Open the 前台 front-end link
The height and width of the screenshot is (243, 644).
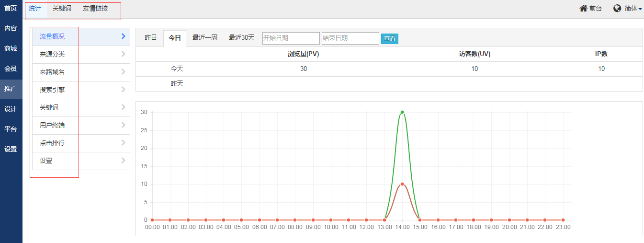[x=596, y=8]
